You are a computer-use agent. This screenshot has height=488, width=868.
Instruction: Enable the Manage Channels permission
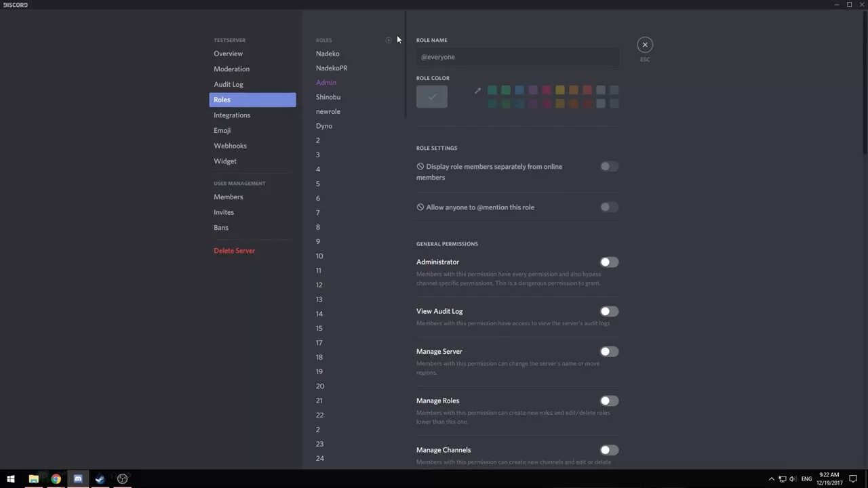point(609,450)
